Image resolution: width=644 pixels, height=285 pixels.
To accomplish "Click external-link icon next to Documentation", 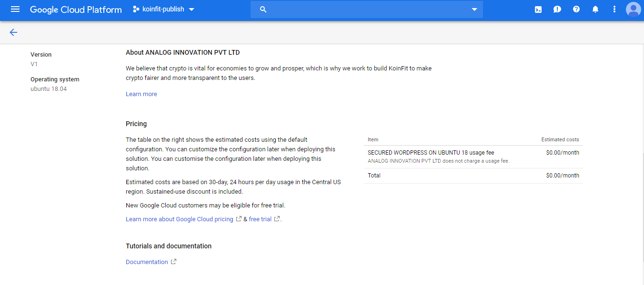I will click(x=174, y=262).
